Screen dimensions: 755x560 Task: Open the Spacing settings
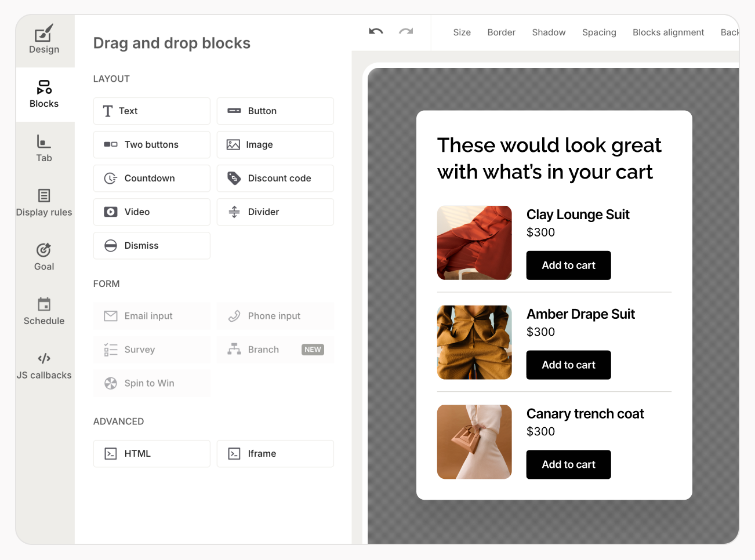tap(599, 32)
